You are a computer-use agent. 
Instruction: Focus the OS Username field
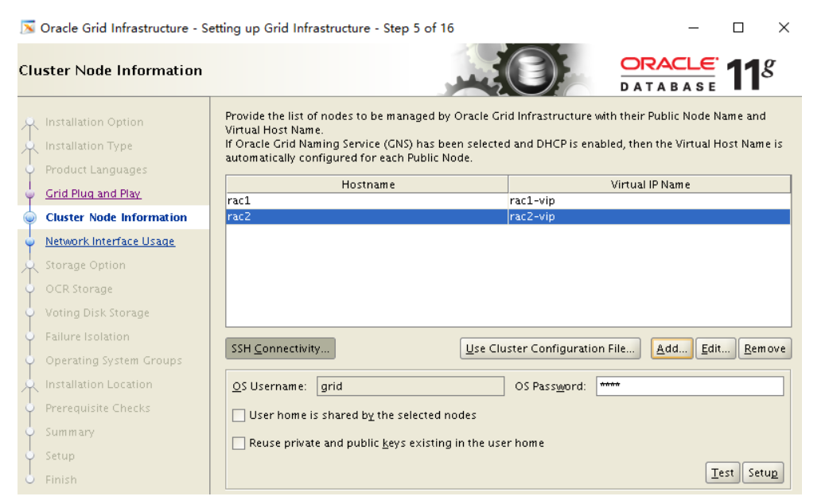(x=411, y=386)
